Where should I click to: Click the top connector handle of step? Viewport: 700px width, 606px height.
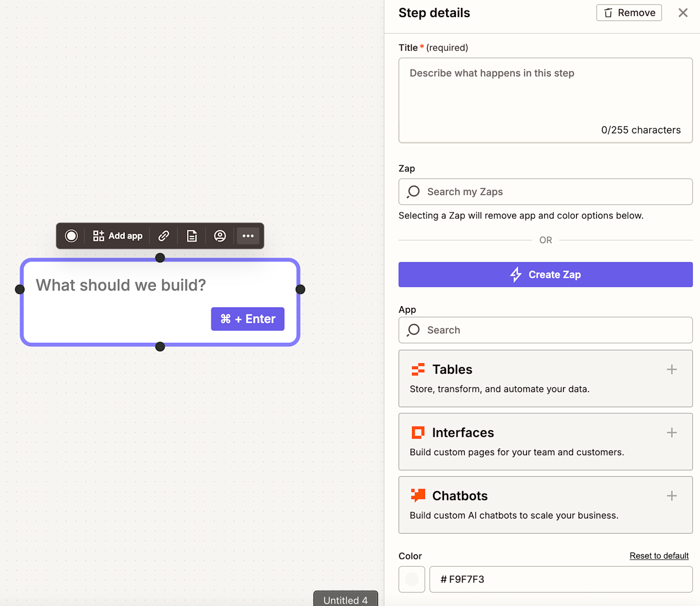click(160, 258)
